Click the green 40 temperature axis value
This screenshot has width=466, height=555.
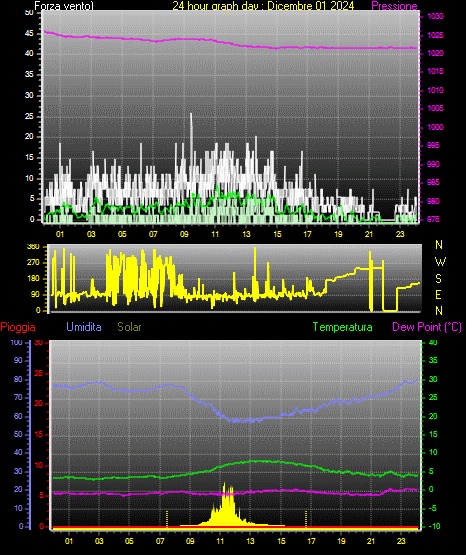433,342
